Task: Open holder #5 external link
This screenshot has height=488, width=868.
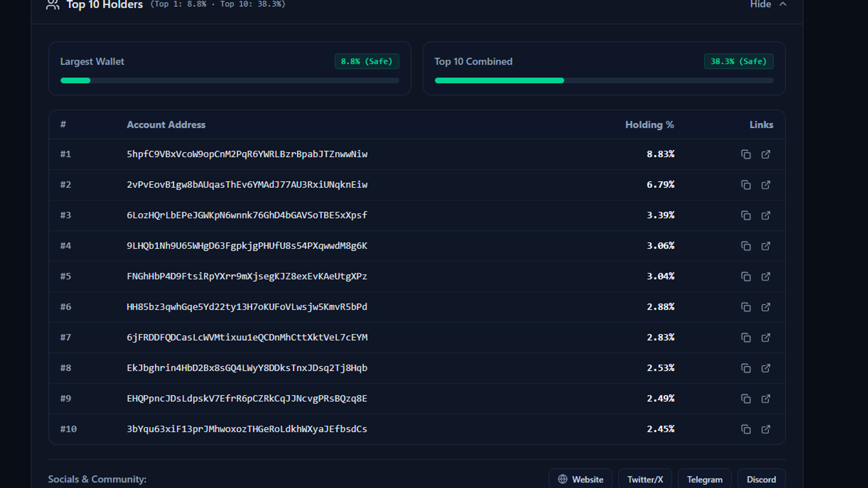Action: click(x=766, y=276)
